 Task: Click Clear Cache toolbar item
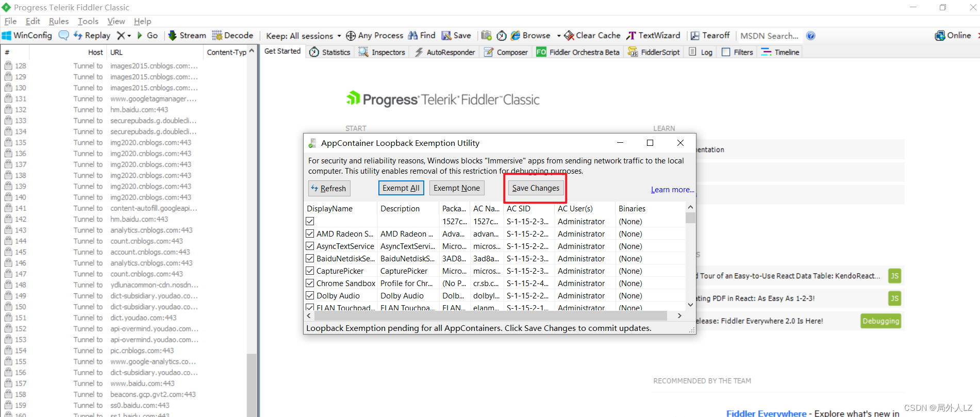coord(592,36)
